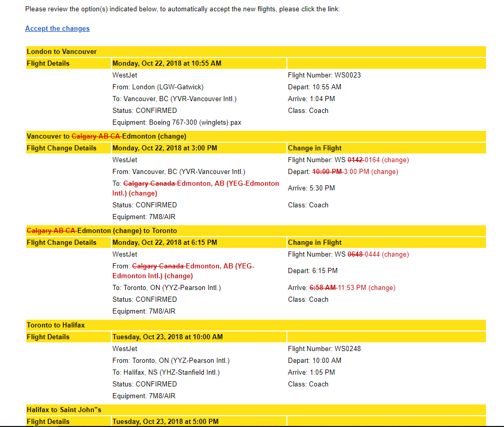Click 'Monday, Oct 22, 2018 at 6:15 PM' date
The image size is (504, 427).
point(165,243)
